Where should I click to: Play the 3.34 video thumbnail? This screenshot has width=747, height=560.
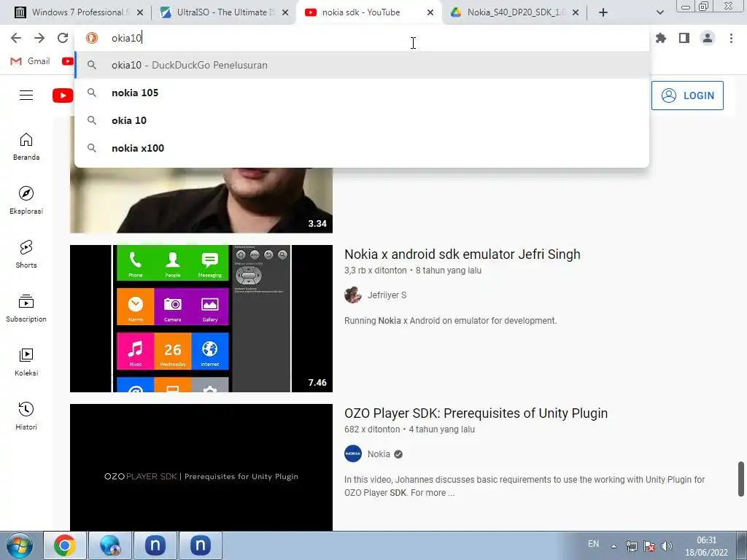(201, 200)
